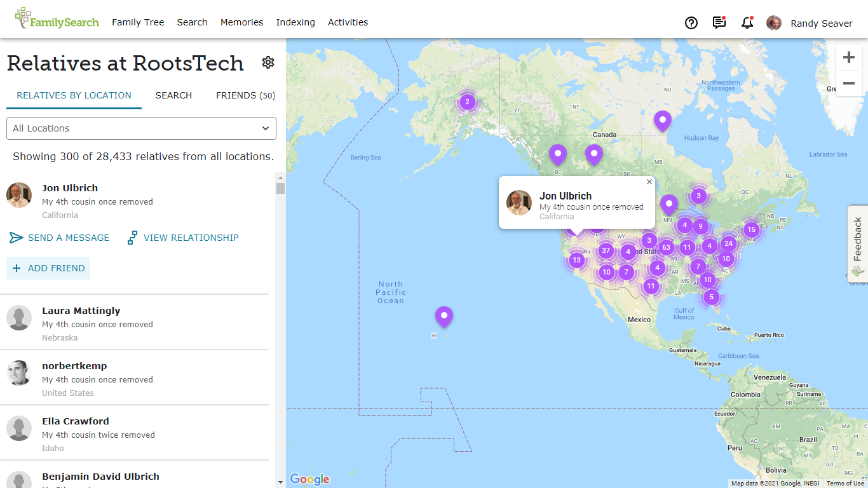
Task: Close the Jon Ulbrich map popup
Action: coord(649,182)
